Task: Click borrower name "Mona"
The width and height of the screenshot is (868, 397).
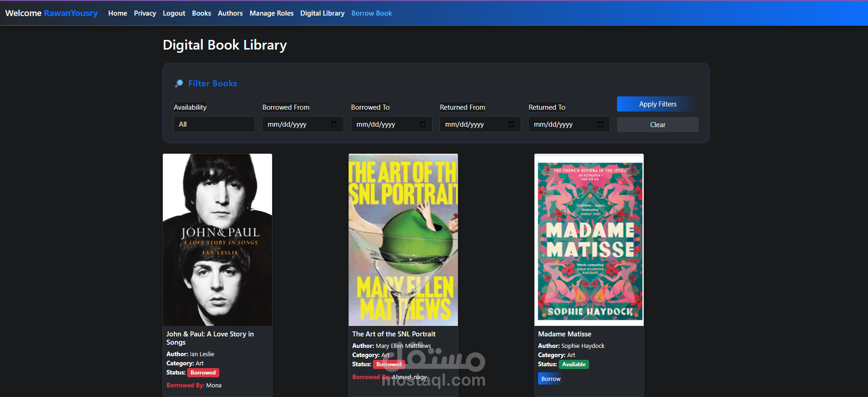Action: click(214, 385)
